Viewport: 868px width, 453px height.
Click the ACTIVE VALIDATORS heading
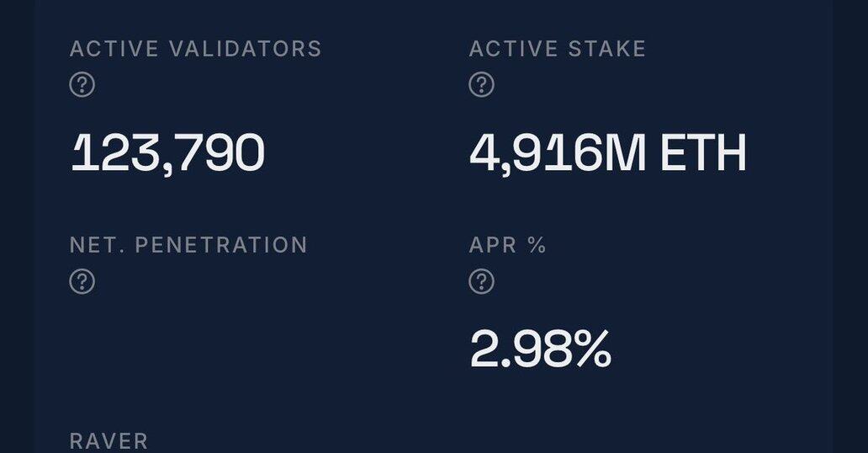coord(195,49)
